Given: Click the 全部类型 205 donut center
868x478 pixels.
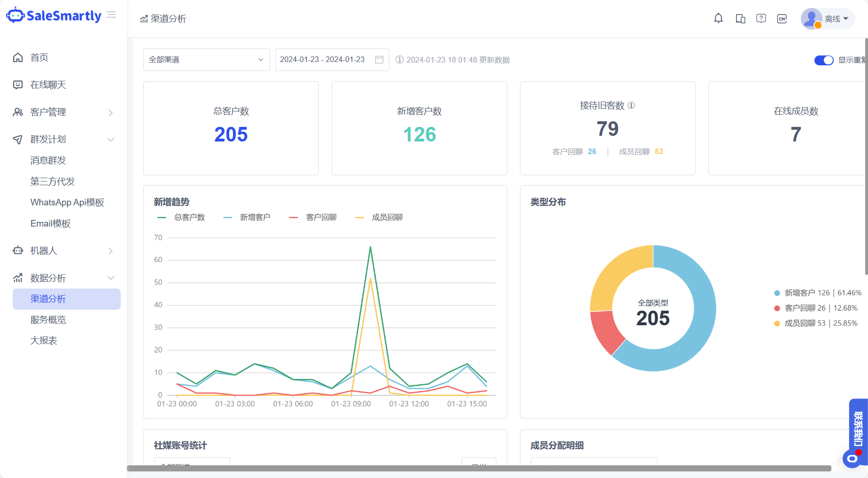Looking at the screenshot, I should tap(653, 313).
